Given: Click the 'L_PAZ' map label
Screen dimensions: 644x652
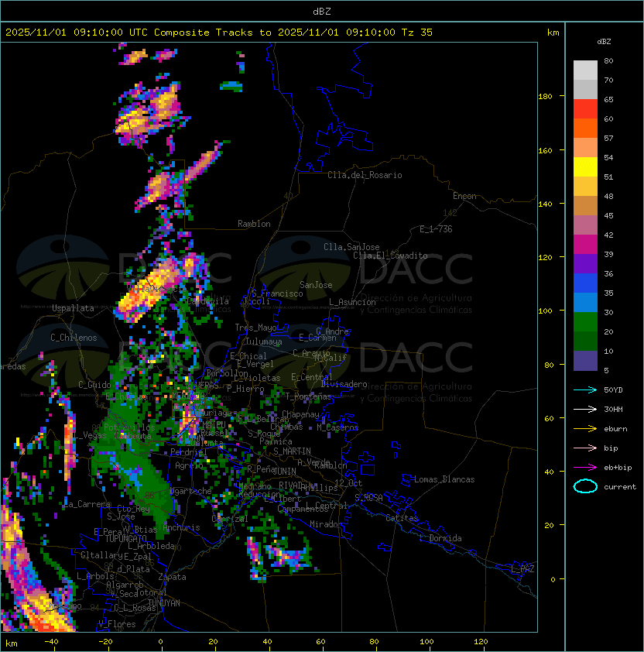Looking at the screenshot, I should point(522,569).
